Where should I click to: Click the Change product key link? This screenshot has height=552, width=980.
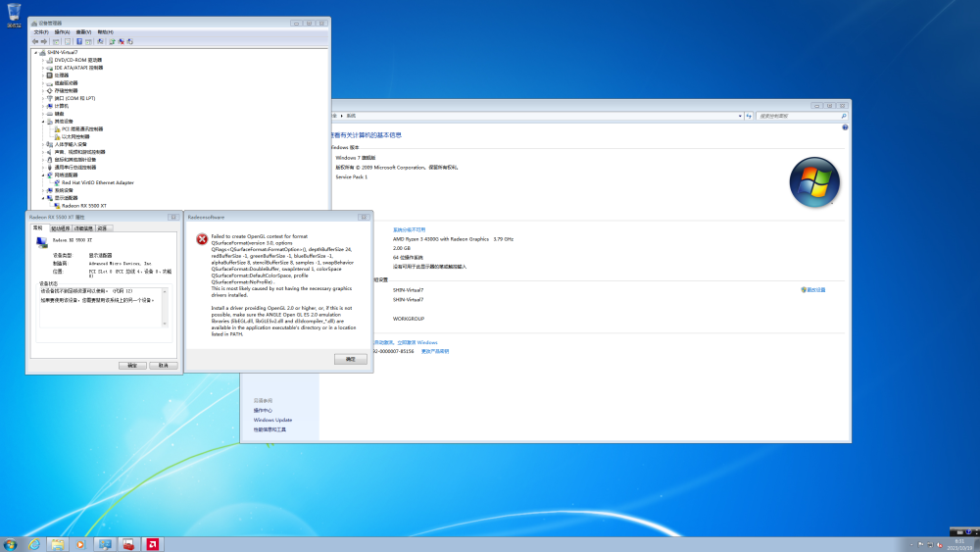(x=435, y=351)
